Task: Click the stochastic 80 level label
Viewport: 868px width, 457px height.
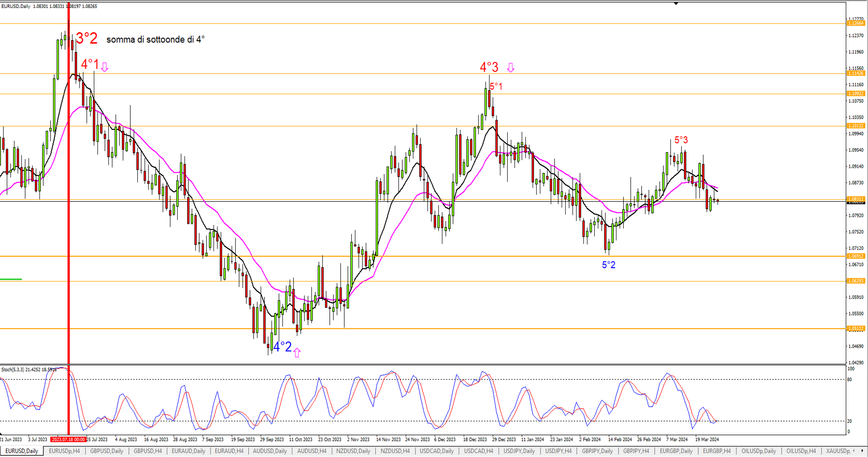Action: pyautogui.click(x=850, y=380)
